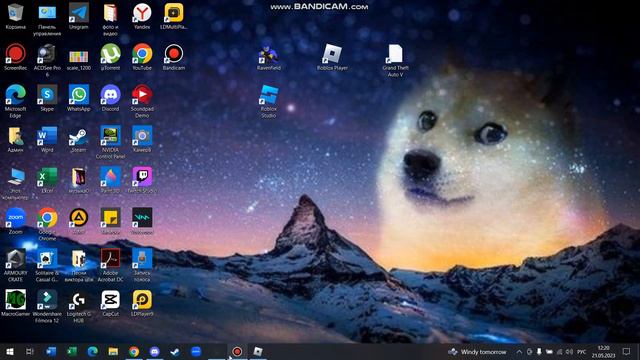Open the 'Windy tomorrow' weather widget
Viewport: 640px width, 360px height.
[x=477, y=352]
